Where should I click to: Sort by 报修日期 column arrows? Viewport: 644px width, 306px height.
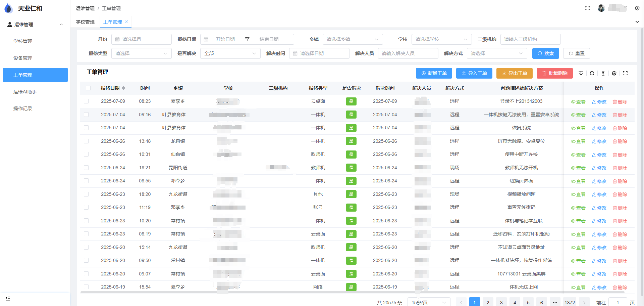pyautogui.click(x=123, y=88)
